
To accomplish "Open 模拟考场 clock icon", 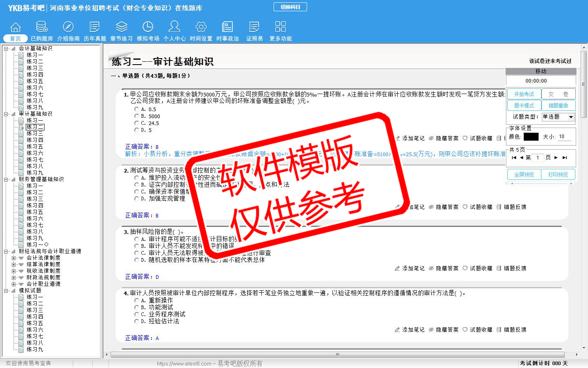I will click(x=148, y=27).
